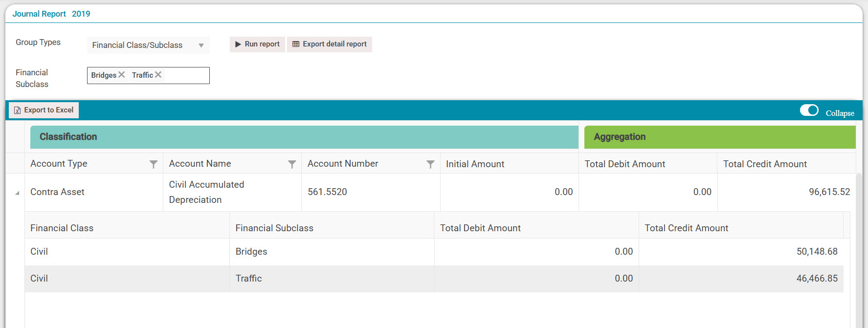Remove the Traffic subclass tag

point(158,75)
